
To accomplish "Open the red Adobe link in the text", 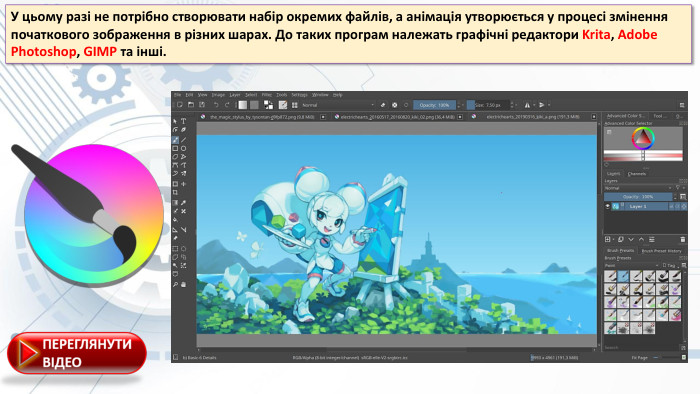I will tap(637, 34).
